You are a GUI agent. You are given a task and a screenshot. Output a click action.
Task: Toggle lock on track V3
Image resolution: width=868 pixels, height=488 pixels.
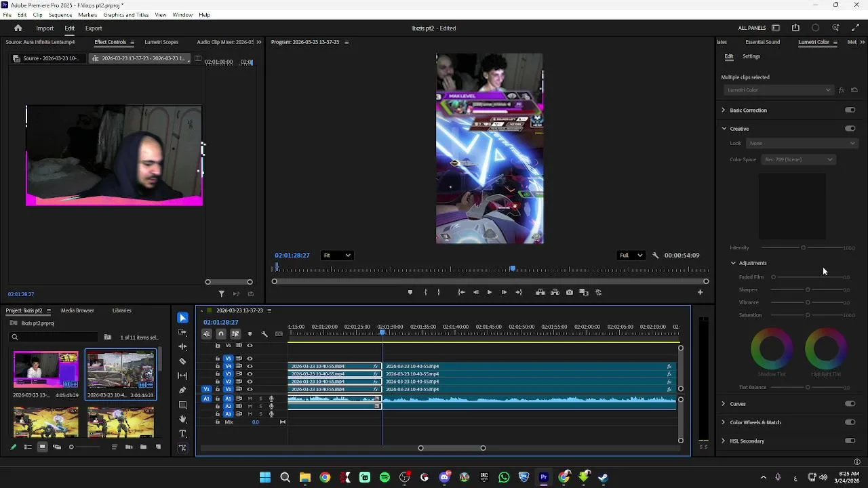click(218, 374)
